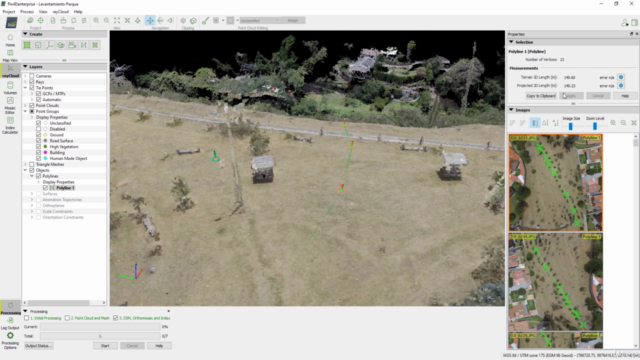640x360 pixels.
Task: Click the Output Status button
Action: [39, 346]
